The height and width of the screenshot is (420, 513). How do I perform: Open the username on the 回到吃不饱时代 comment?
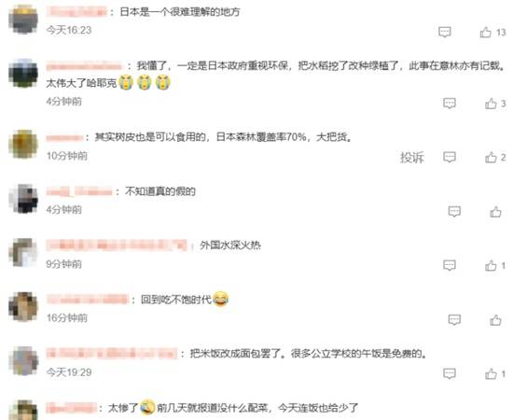(x=87, y=300)
